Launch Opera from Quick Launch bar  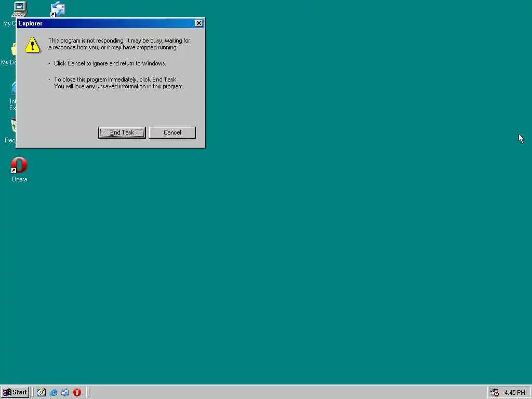(x=77, y=393)
